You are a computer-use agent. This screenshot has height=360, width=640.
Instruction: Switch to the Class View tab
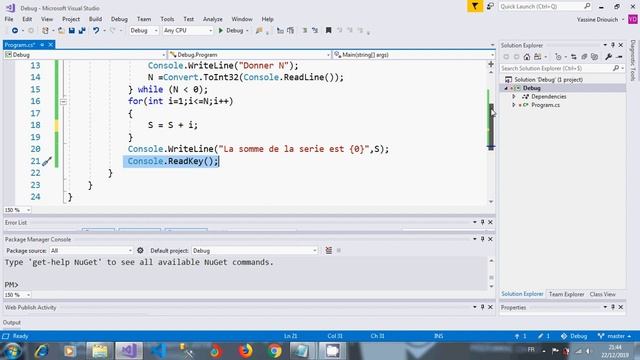click(x=602, y=294)
